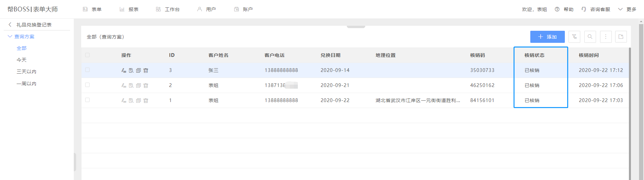Select the header select-all checkbox
Image resolution: width=644 pixels, height=180 pixels.
point(88,55)
